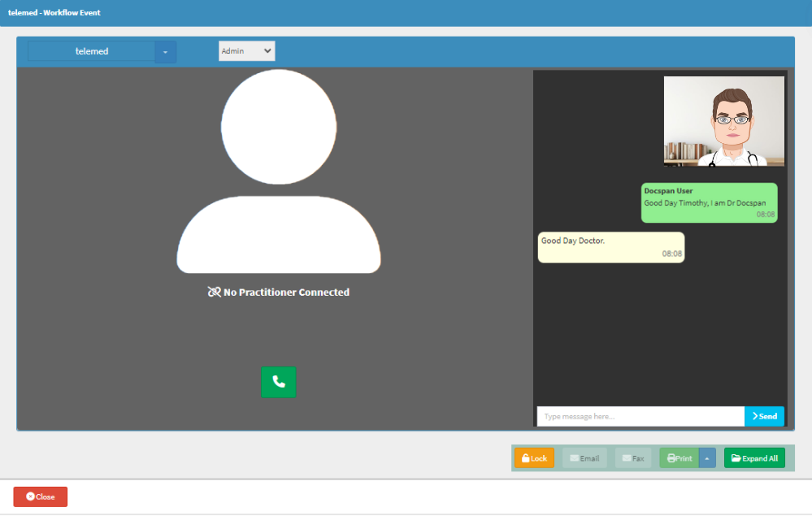Image resolution: width=812 pixels, height=516 pixels.
Task: Expand print options caret
Action: pyautogui.click(x=707, y=458)
